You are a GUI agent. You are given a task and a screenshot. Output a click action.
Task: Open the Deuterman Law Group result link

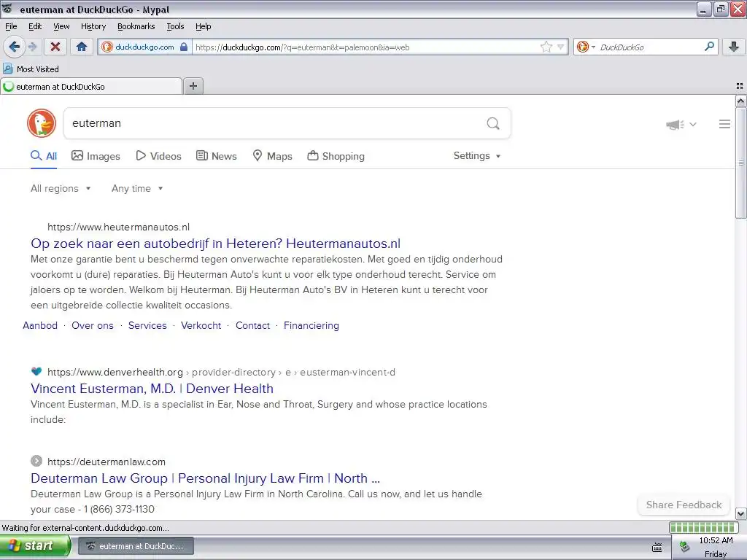(x=205, y=478)
